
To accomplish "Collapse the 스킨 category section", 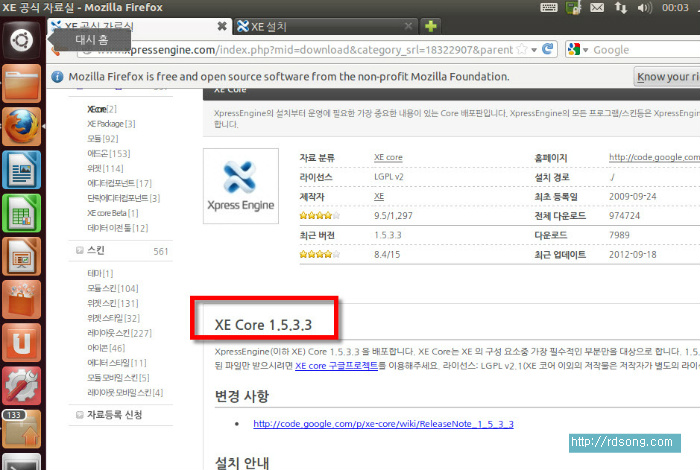I will coord(79,250).
